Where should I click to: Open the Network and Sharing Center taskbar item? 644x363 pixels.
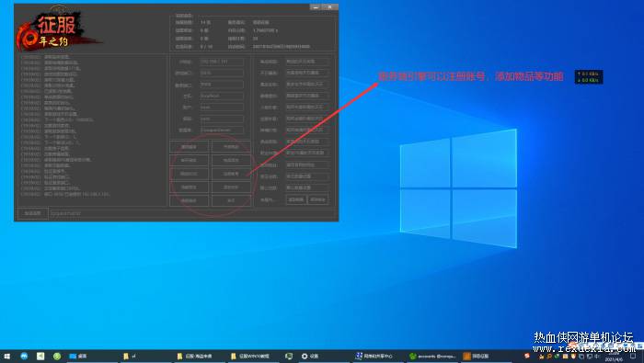pos(374,357)
